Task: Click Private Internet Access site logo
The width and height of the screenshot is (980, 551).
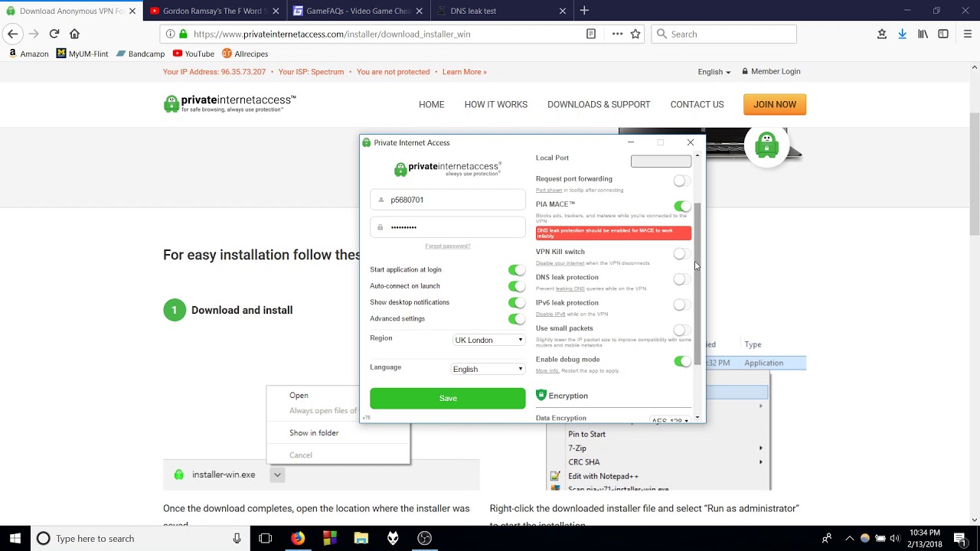Action: (x=230, y=103)
